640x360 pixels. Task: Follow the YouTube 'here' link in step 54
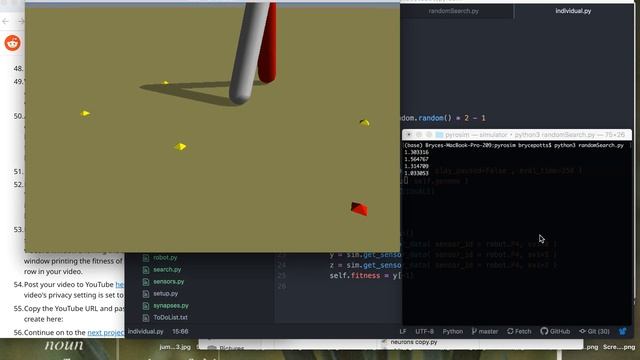pyautogui.click(x=120, y=284)
